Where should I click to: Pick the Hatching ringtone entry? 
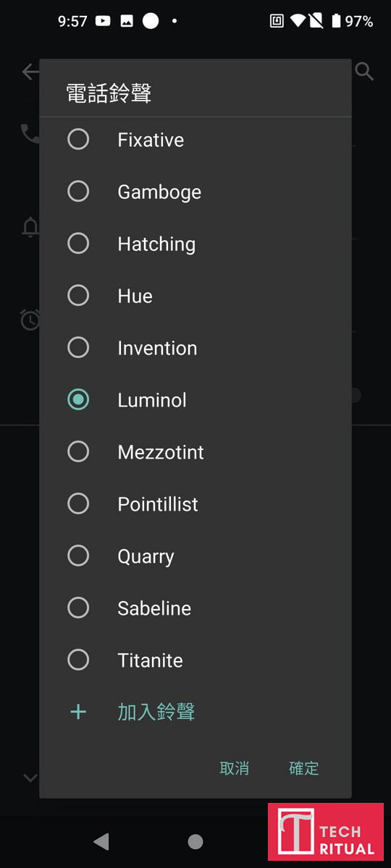[195, 244]
